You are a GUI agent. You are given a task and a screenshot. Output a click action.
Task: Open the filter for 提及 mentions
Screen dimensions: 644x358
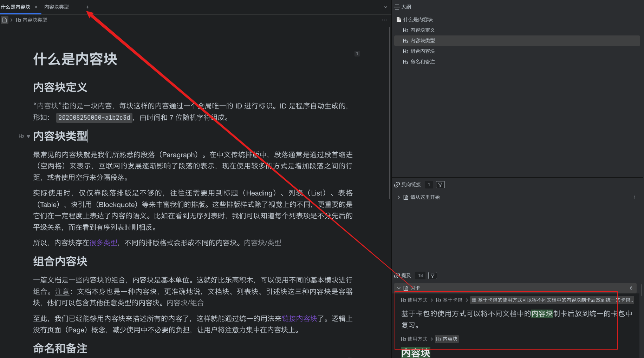coord(433,276)
